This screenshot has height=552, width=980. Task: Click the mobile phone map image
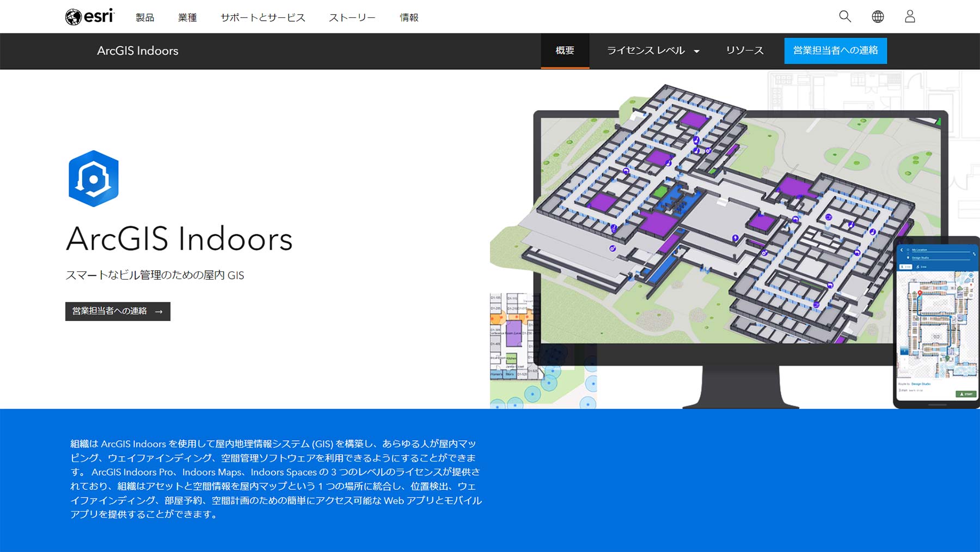click(x=936, y=323)
